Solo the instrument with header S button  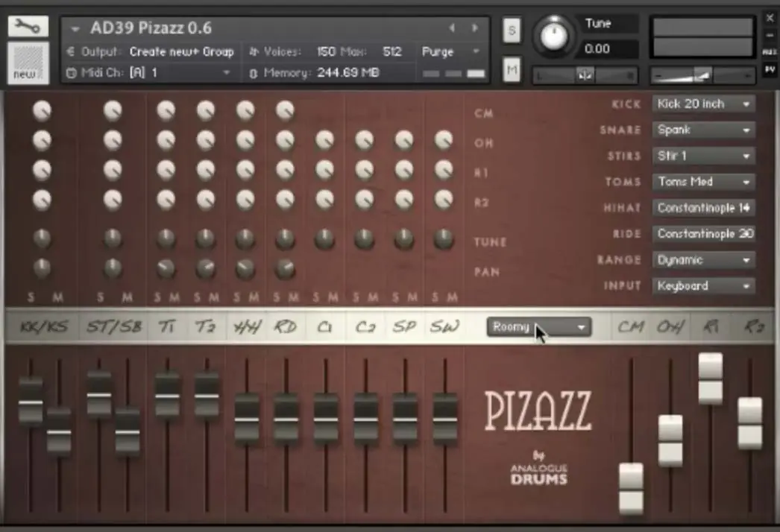[512, 31]
